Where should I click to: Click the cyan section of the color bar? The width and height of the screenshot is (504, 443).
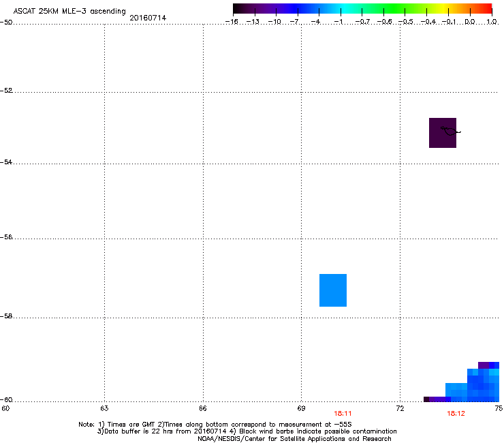coord(344,9)
